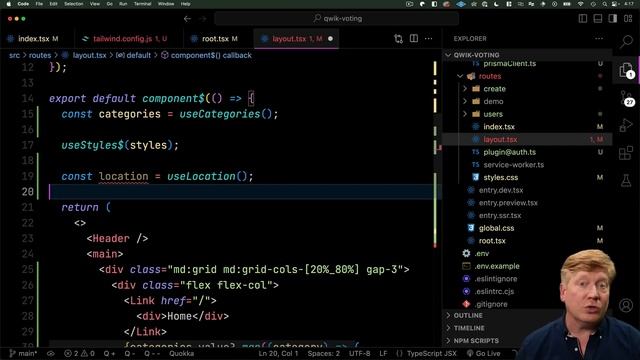Open the Code menu in menu bar
This screenshot has width=640, height=360.
pyautogui.click(x=23, y=4)
